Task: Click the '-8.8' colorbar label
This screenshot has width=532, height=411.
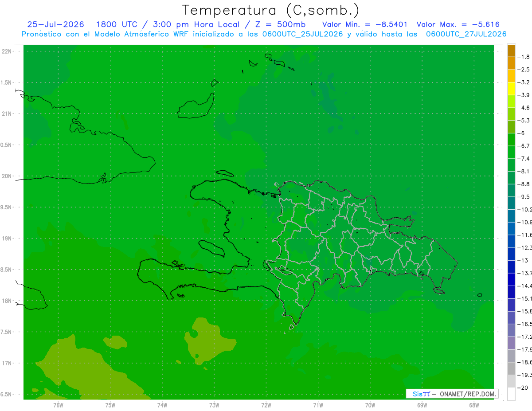Action: coord(523,184)
